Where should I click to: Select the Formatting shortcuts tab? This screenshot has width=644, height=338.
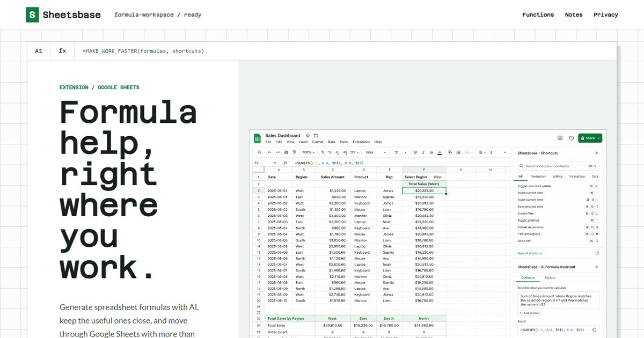pos(577,177)
